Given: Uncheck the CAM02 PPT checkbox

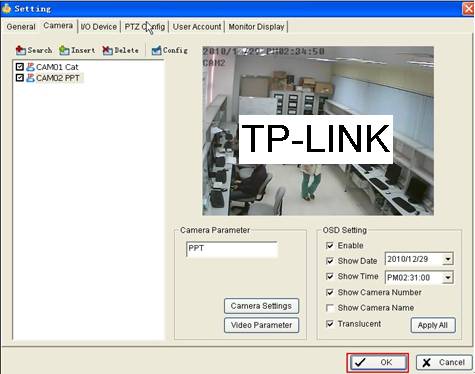Looking at the screenshot, I should pos(20,78).
